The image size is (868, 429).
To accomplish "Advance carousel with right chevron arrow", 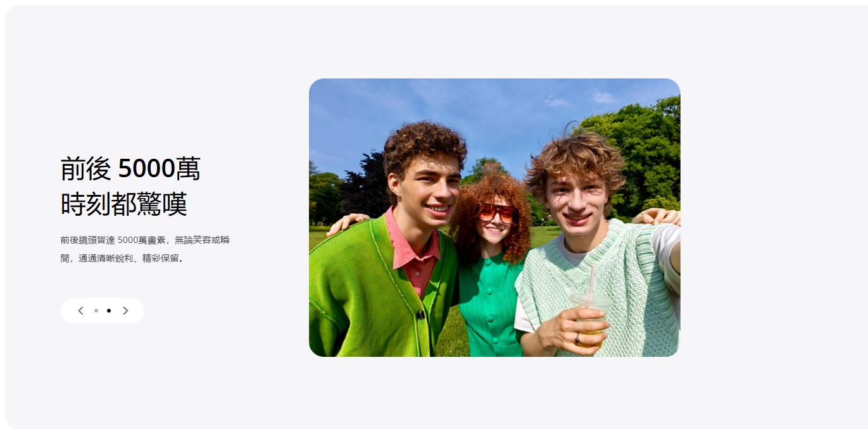I will 125,311.
